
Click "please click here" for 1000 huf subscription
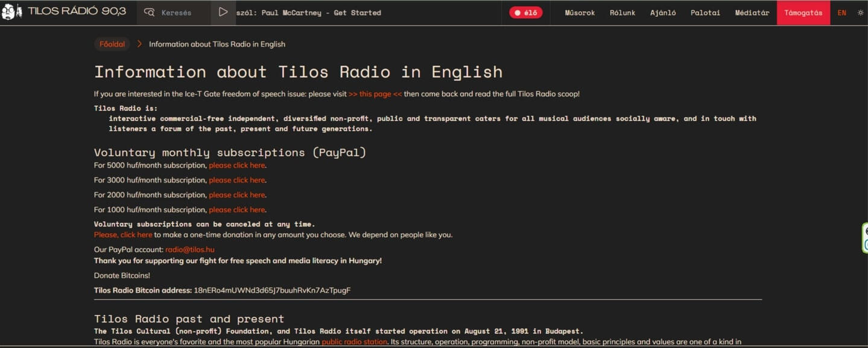pyautogui.click(x=236, y=209)
